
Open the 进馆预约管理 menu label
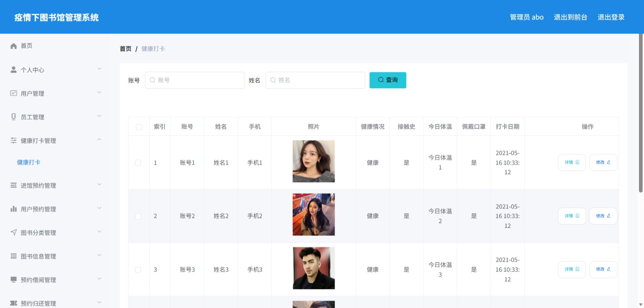38,185
